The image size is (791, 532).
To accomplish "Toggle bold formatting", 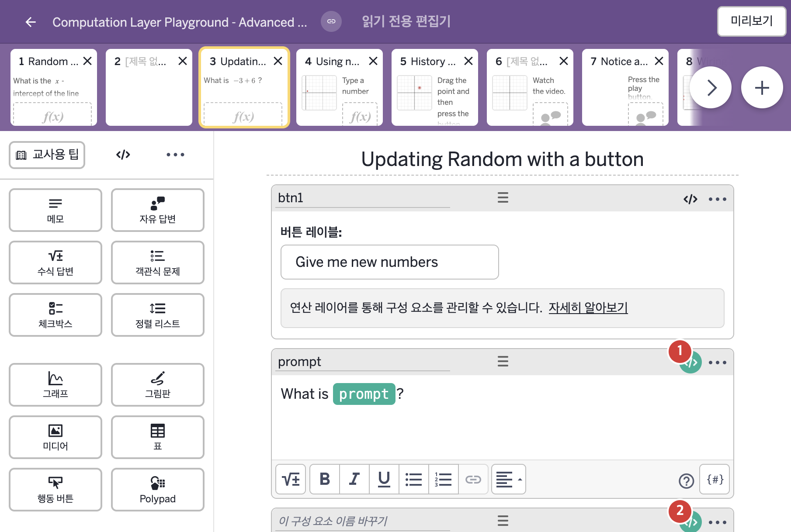I will pos(325,479).
